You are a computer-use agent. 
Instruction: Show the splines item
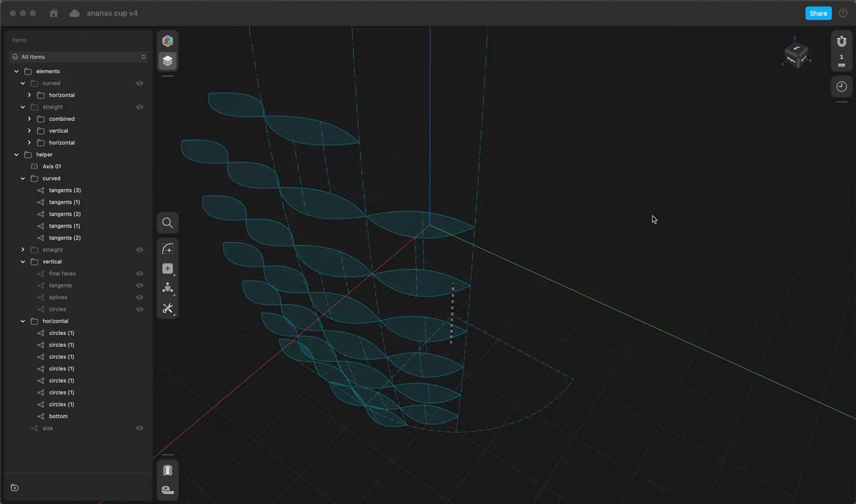tap(140, 297)
